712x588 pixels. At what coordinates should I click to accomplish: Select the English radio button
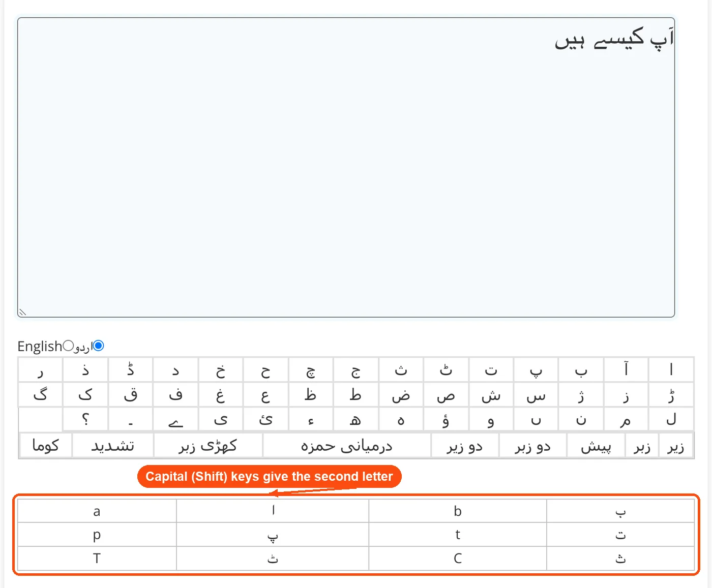[x=68, y=346]
